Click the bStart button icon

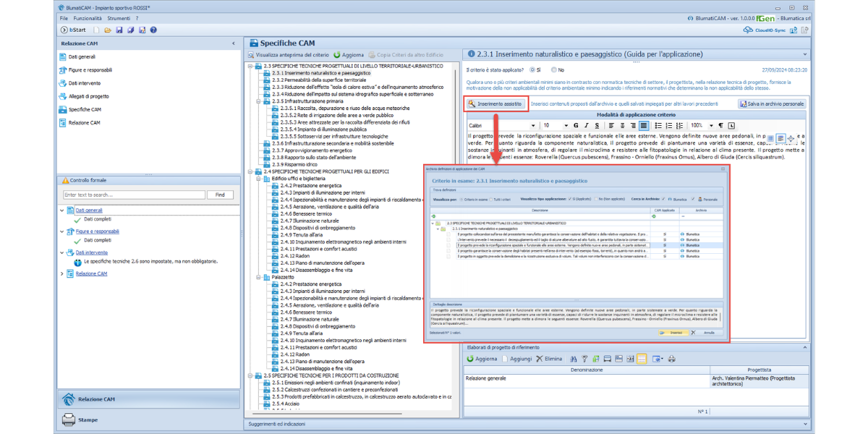(x=64, y=30)
